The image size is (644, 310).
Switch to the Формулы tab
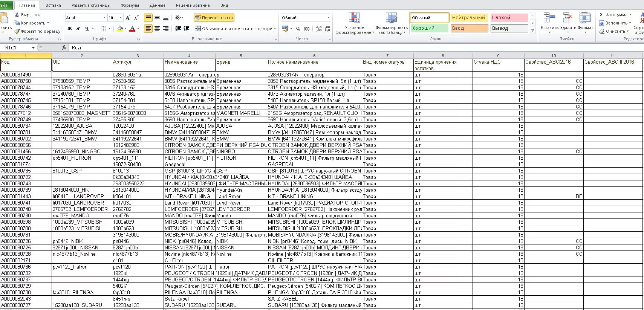pos(130,5)
